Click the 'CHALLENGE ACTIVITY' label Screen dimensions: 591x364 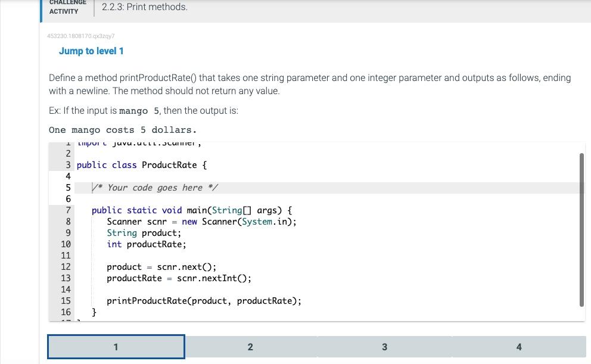coord(68,7)
